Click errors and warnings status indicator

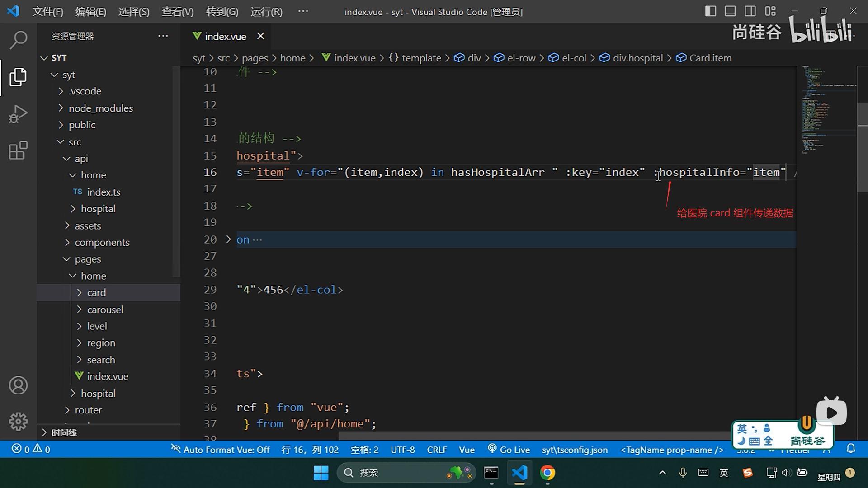click(x=31, y=449)
